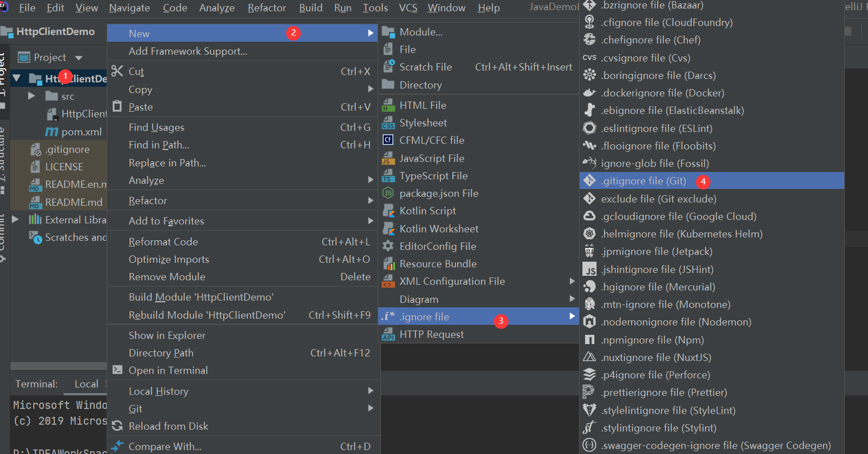
Task: Click the HTML File icon
Action: (388, 105)
